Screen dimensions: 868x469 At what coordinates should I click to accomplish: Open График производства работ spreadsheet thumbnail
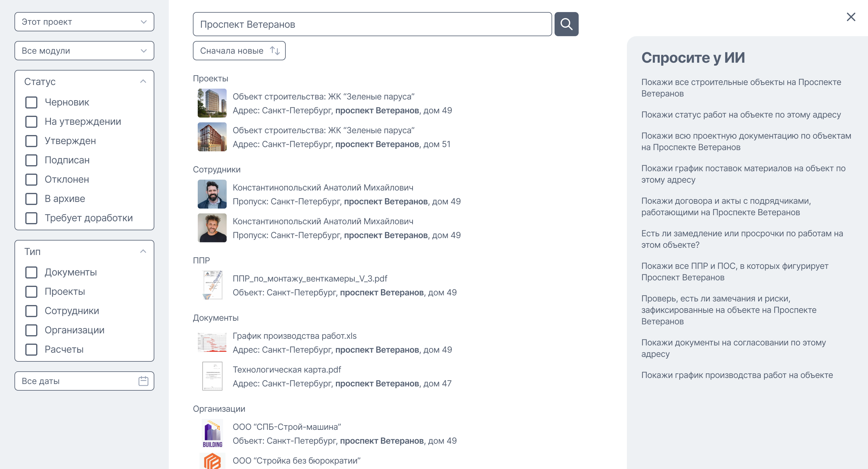212,342
